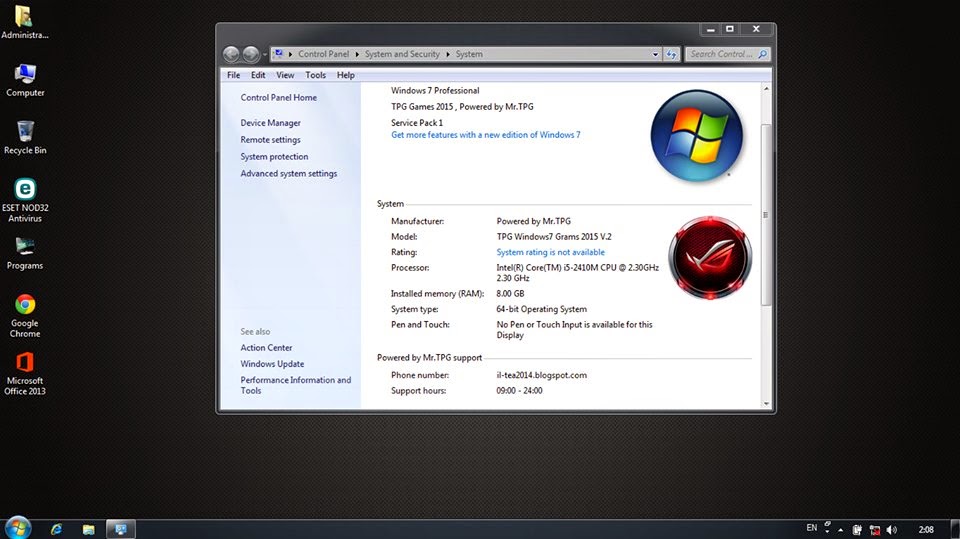Screen dimensions: 960x539
Task: Select the System window taskbar button
Action: [x=121, y=529]
